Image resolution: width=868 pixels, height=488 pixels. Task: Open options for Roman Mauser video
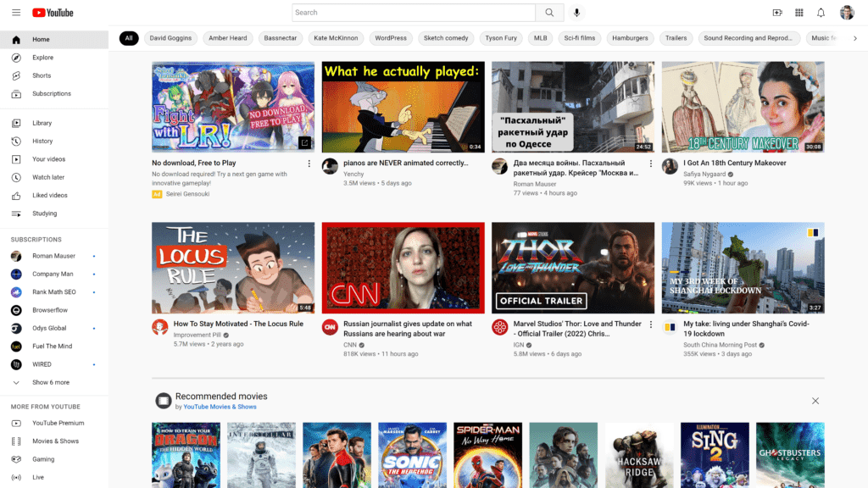pyautogui.click(x=650, y=164)
